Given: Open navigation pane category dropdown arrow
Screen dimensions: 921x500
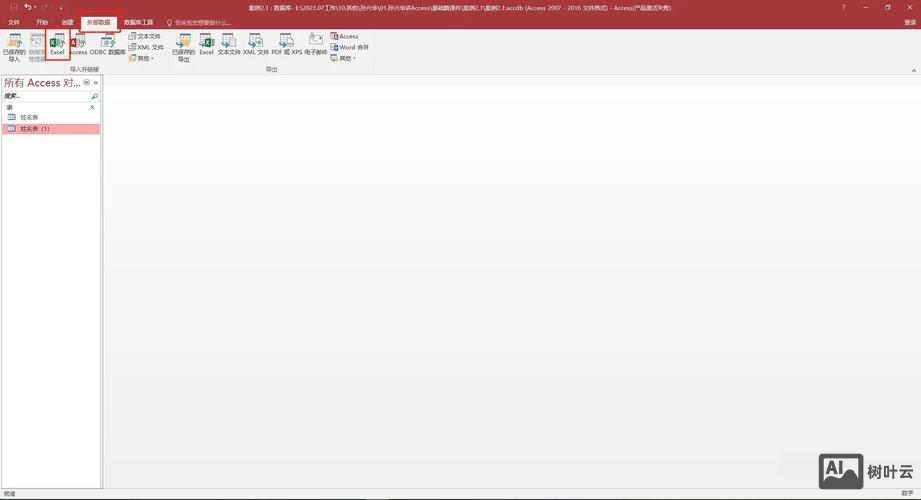Looking at the screenshot, I should [x=87, y=83].
